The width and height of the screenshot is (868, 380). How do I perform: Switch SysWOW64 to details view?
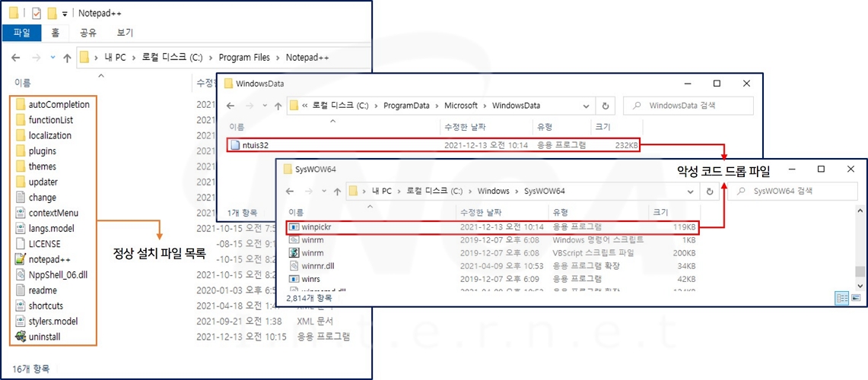843,298
